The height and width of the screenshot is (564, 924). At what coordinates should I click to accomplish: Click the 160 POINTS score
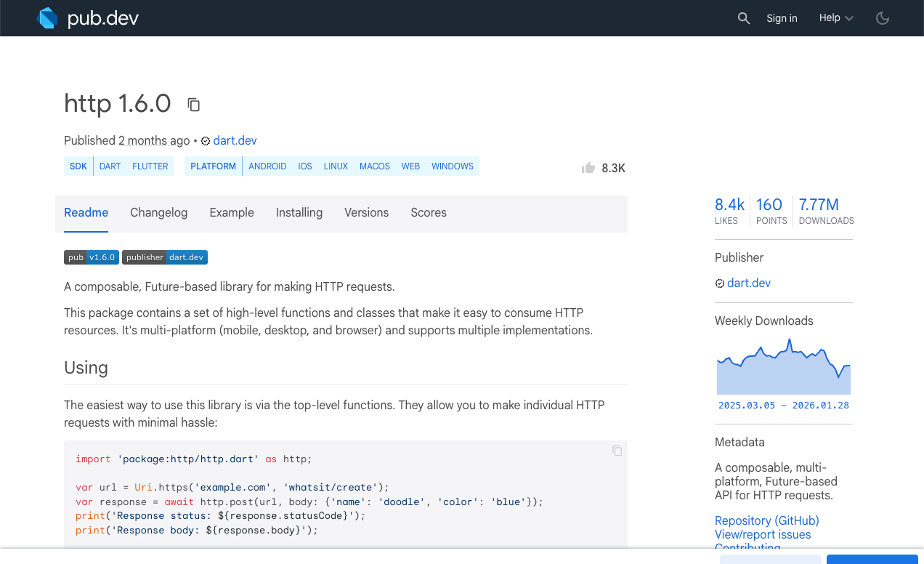point(771,211)
